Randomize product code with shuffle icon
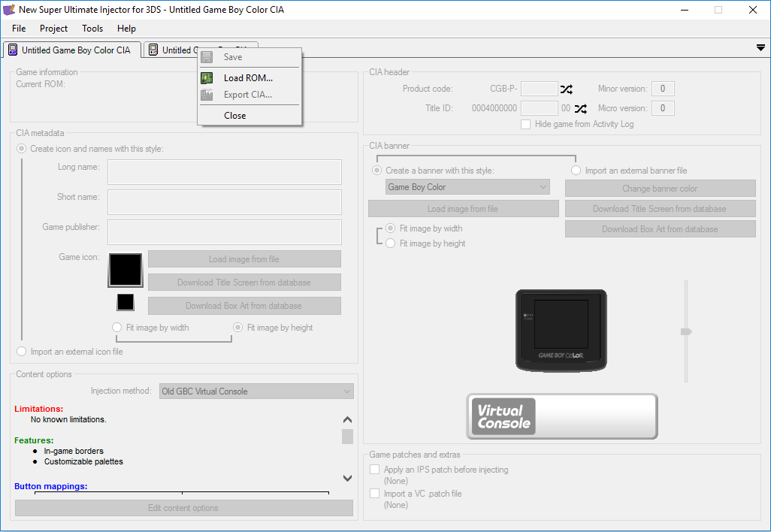 pyautogui.click(x=567, y=89)
